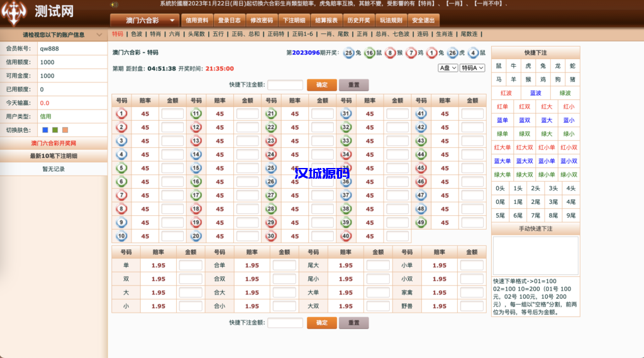The width and height of the screenshot is (644, 358).
Task: Click number ball 22 in the betting table
Action: point(271,127)
